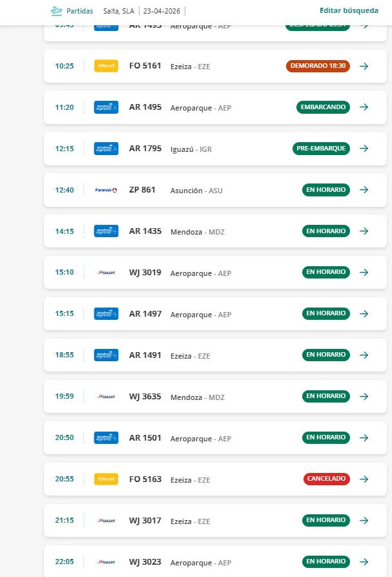
Task: Open details arrow for flight ZP 861
Action: click(x=364, y=190)
